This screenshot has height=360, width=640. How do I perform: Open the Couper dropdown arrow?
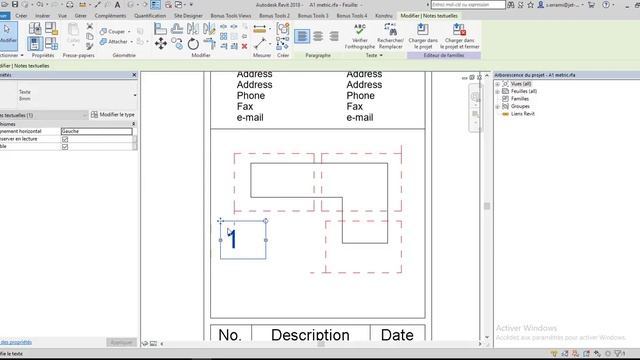129,31
